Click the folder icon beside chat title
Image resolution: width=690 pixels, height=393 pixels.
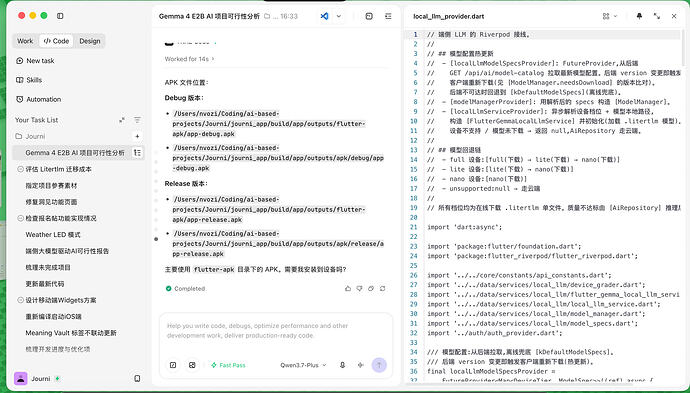(x=267, y=16)
